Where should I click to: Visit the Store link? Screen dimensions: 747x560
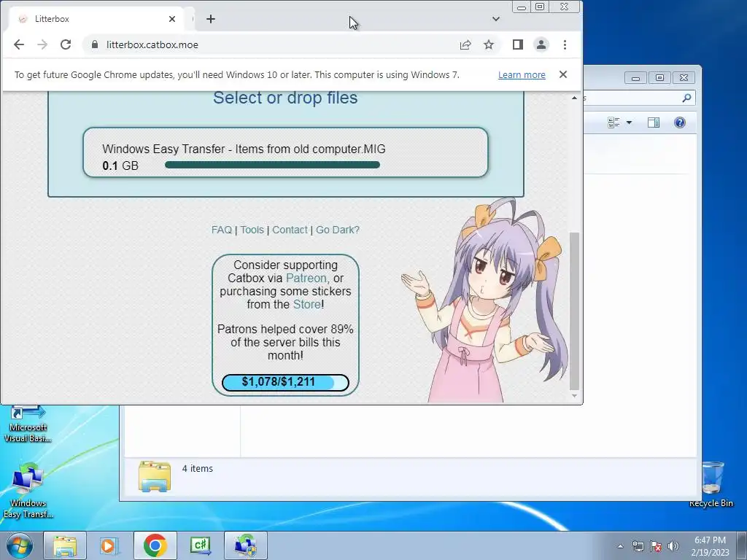coord(307,304)
